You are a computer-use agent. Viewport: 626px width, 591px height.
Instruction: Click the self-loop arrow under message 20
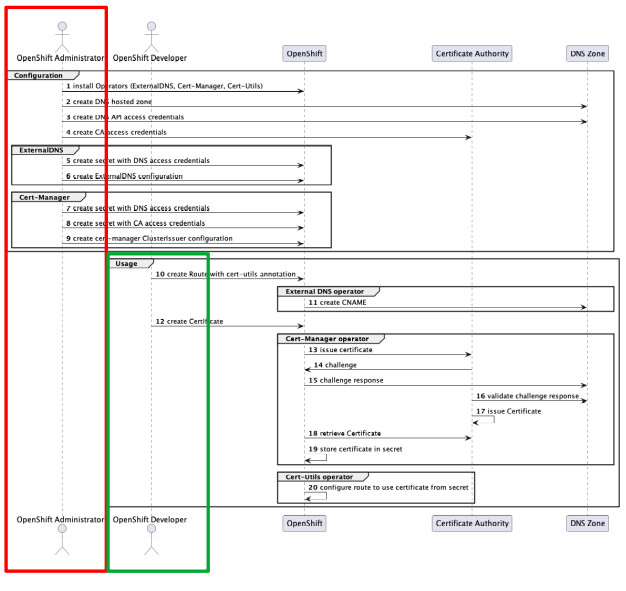click(x=316, y=496)
